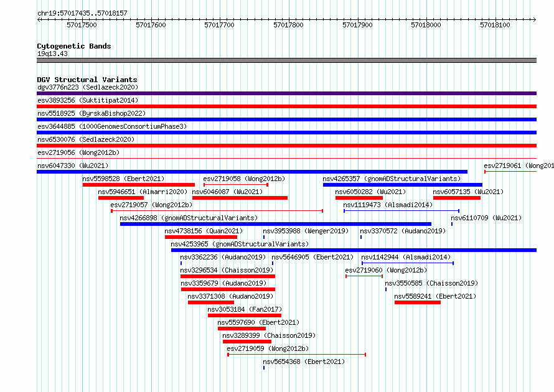Open nsv3550585 (Chaisson2019) label
The width and height of the screenshot is (554, 392).
pyautogui.click(x=431, y=283)
